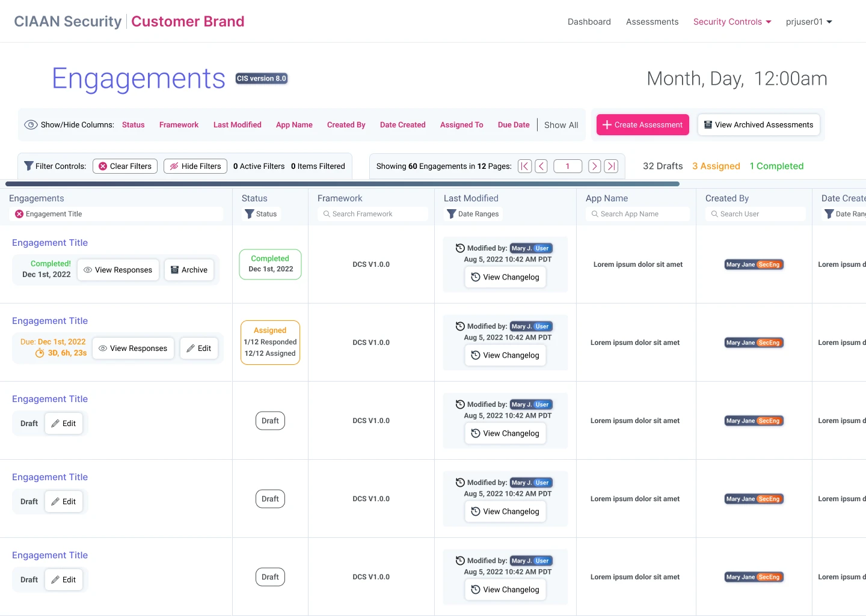The width and height of the screenshot is (866, 616).
Task: Go to Assessments in top navigation
Action: (652, 22)
